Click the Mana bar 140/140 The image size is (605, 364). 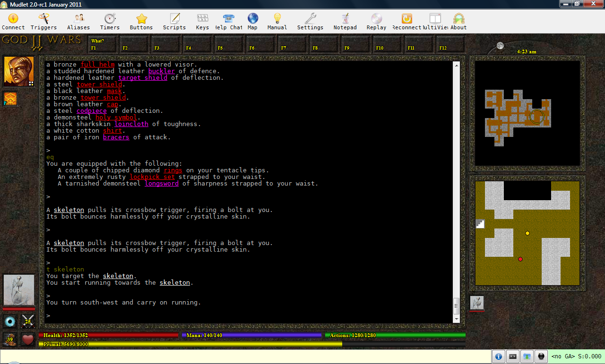251,335
